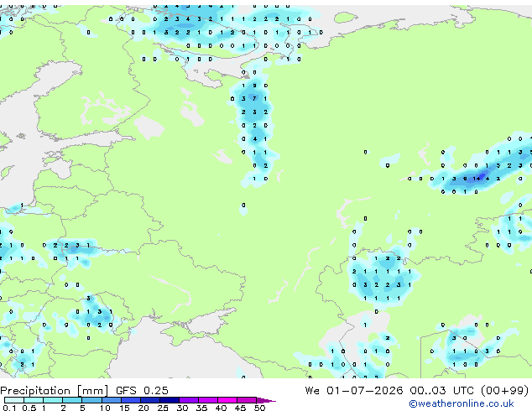Viewport: 532px width, 411px height.
Task: Click the 1 to 2 mm legend swatch
Action: [x=53, y=400]
